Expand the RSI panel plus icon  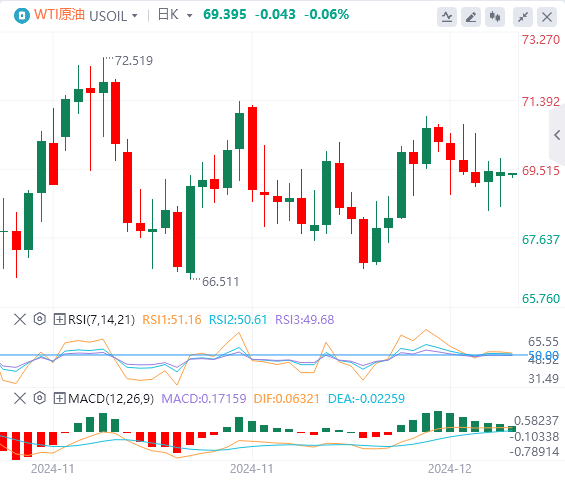coord(59,319)
